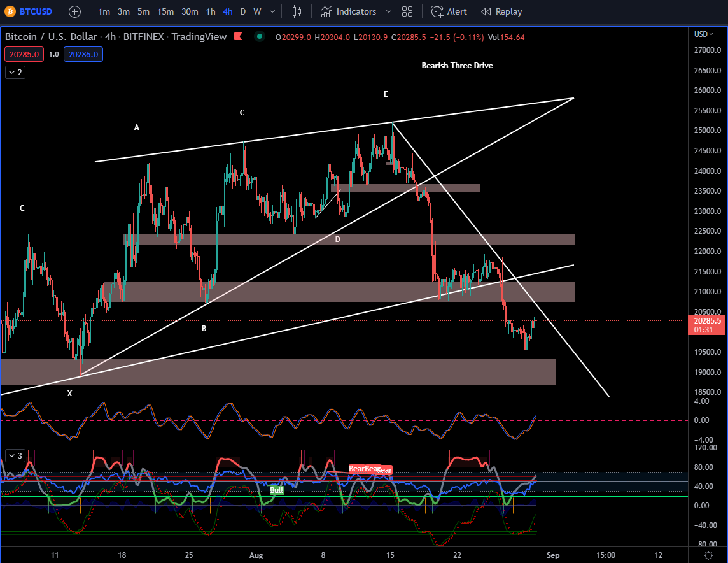
Task: Click the green market status dot
Action: coord(260,36)
